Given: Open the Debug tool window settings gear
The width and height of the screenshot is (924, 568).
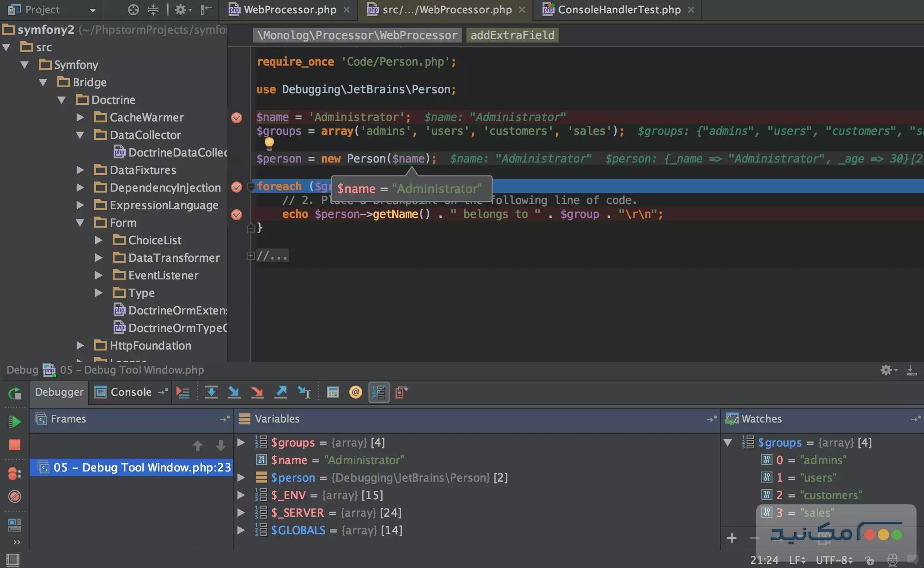Looking at the screenshot, I should pyautogui.click(x=886, y=370).
